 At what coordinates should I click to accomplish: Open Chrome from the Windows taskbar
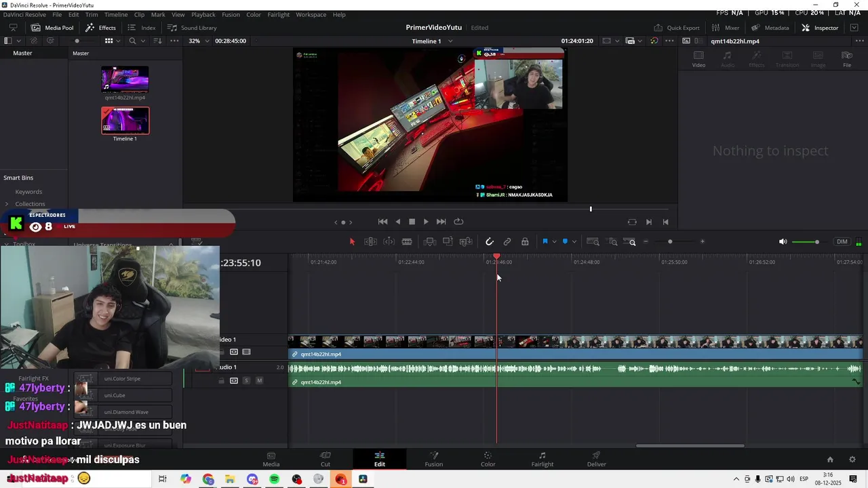pos(208,479)
